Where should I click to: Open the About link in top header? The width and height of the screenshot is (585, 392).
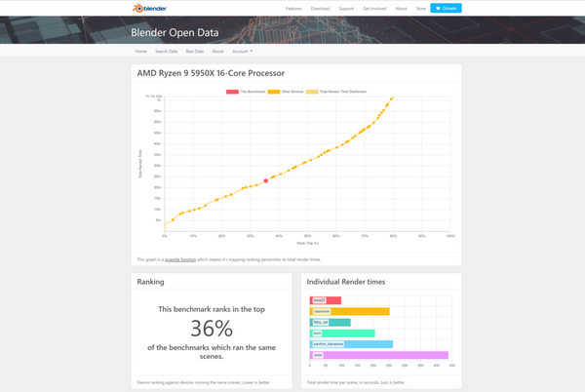tap(401, 8)
